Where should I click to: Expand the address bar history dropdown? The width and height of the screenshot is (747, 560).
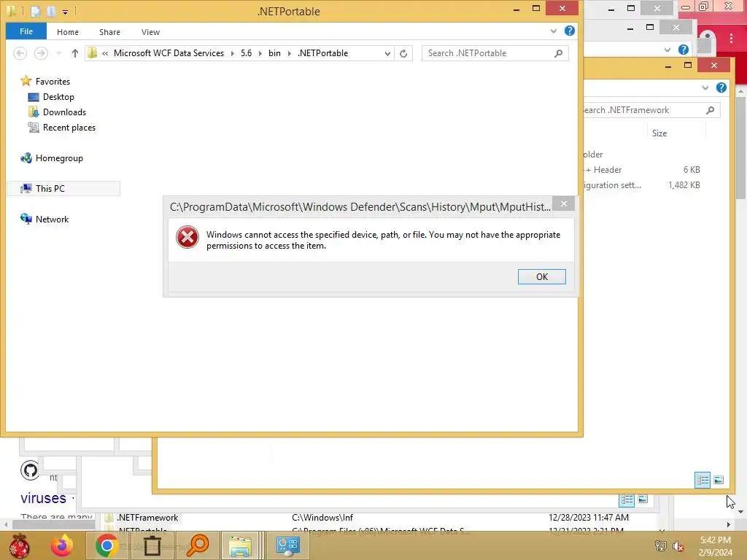pyautogui.click(x=387, y=53)
